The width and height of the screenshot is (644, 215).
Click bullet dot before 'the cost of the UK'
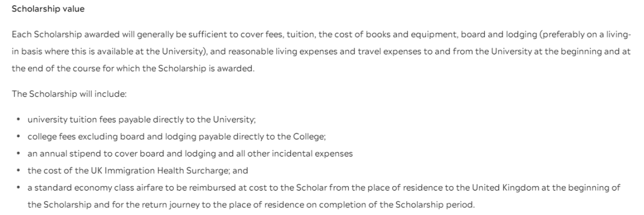coord(18,171)
